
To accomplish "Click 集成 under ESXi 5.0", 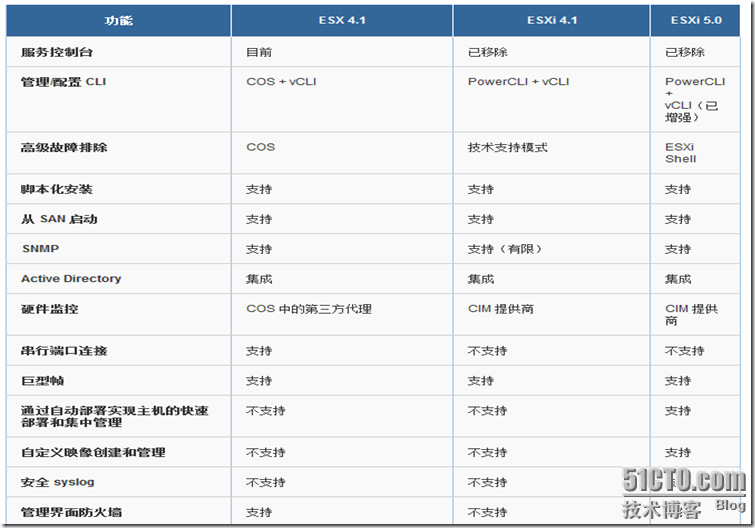I will coord(678,279).
